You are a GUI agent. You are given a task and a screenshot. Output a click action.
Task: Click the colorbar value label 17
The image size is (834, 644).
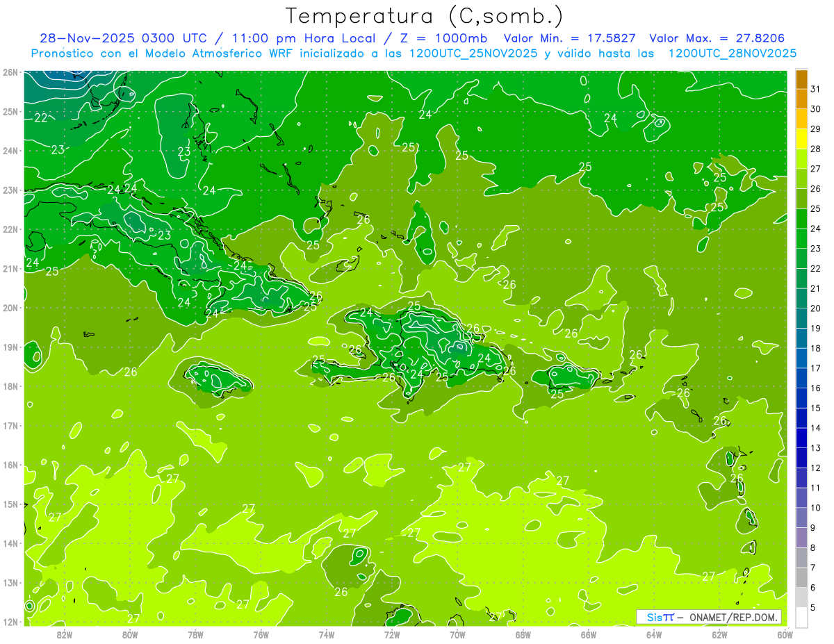pos(816,368)
